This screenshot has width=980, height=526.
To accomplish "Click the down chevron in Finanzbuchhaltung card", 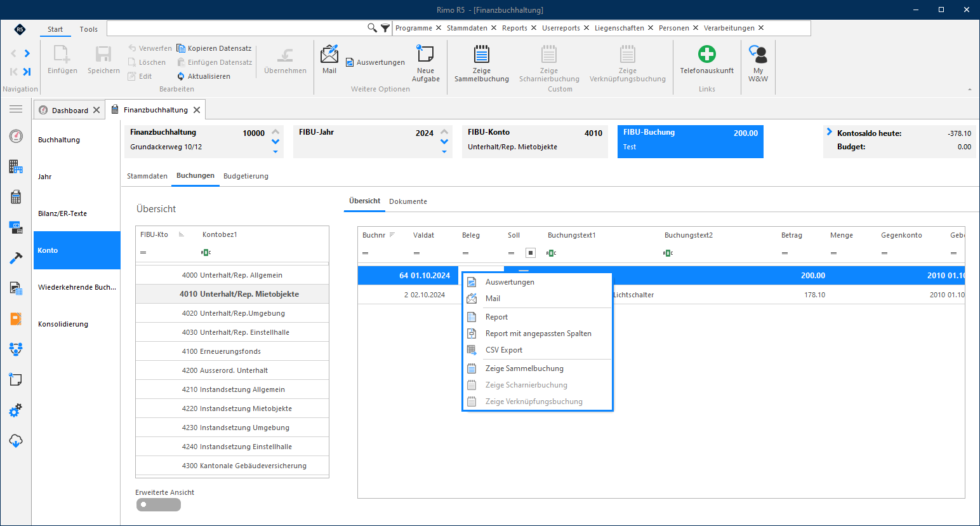I will click(275, 141).
